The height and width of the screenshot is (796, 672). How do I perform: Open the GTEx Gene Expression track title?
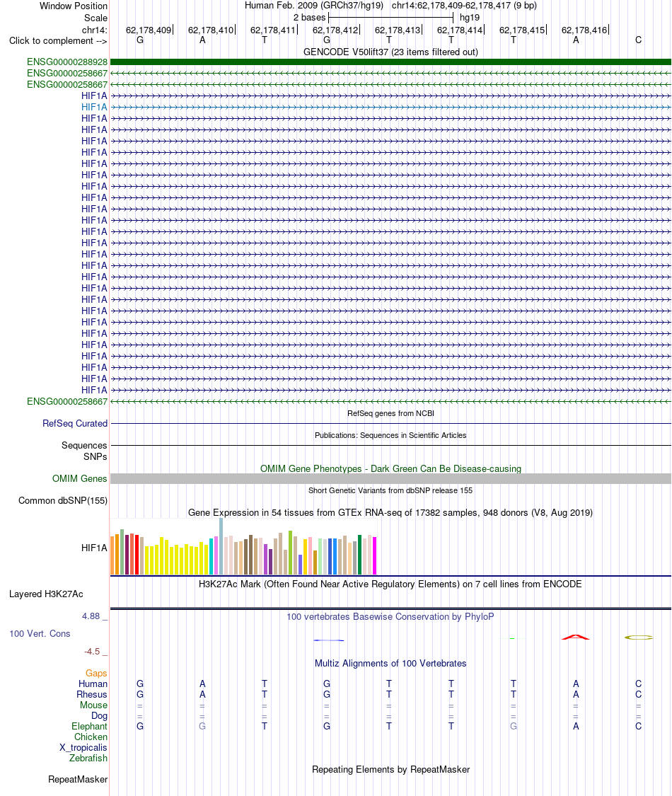[x=390, y=513]
